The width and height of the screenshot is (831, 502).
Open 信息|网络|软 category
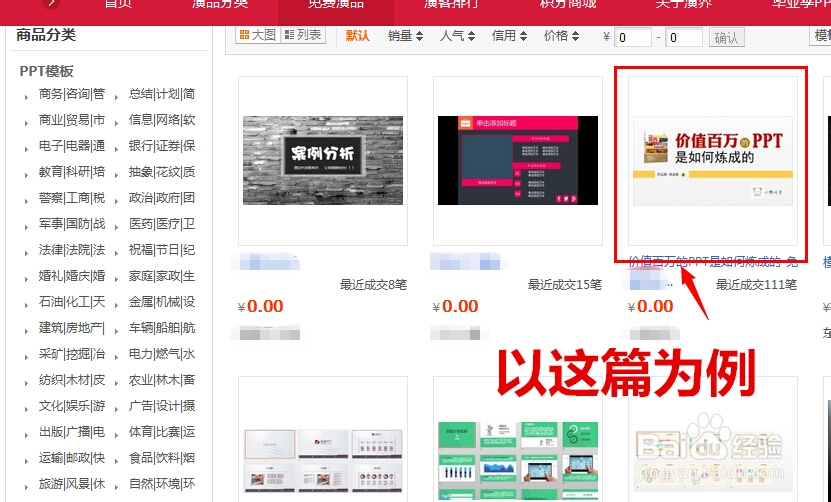coord(162,120)
